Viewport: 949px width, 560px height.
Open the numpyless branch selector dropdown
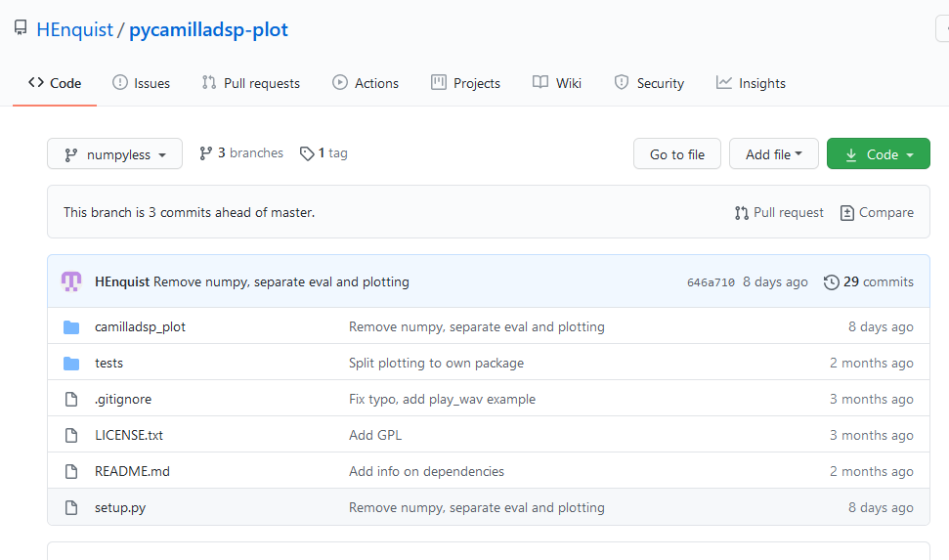(x=115, y=153)
